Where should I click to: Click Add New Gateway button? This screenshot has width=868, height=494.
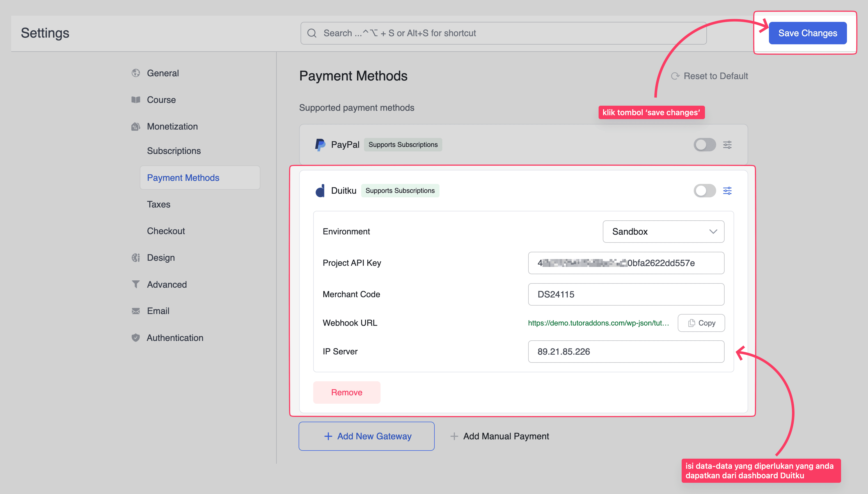367,436
